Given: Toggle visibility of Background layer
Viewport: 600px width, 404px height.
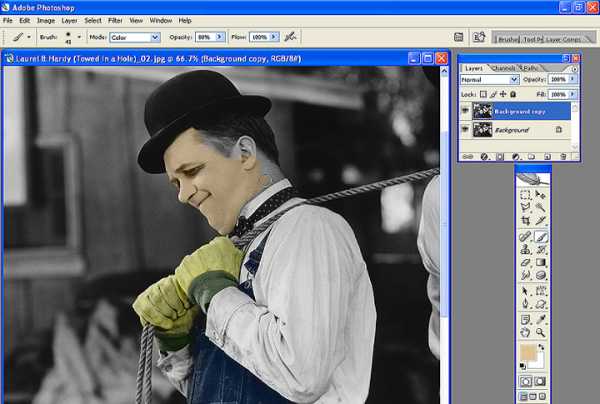Looking at the screenshot, I should tap(465, 130).
